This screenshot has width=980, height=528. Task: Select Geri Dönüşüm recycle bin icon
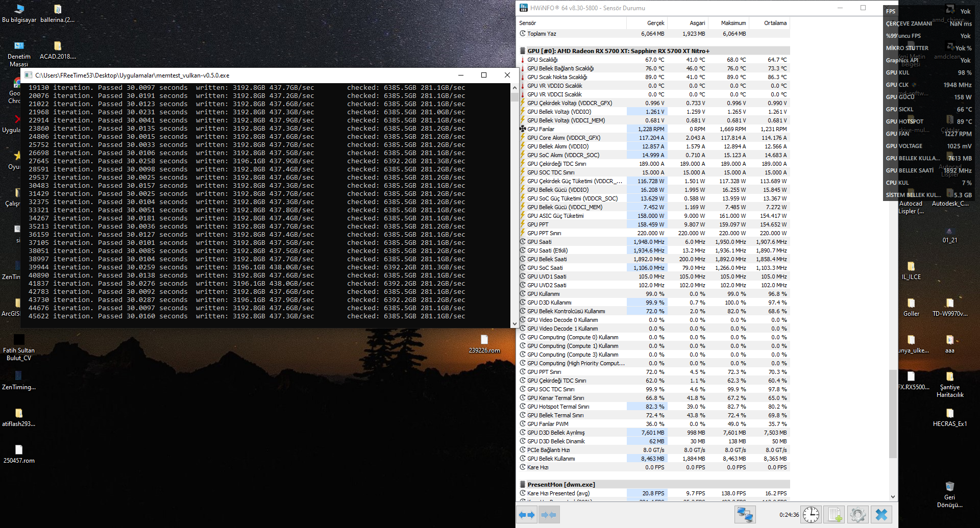point(950,495)
